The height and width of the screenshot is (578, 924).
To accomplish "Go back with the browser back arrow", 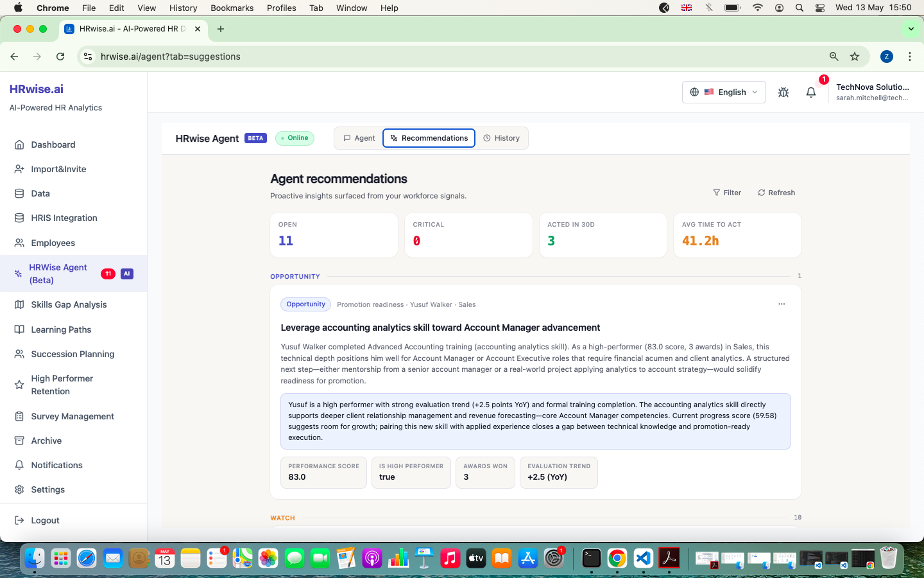I will coord(14,57).
